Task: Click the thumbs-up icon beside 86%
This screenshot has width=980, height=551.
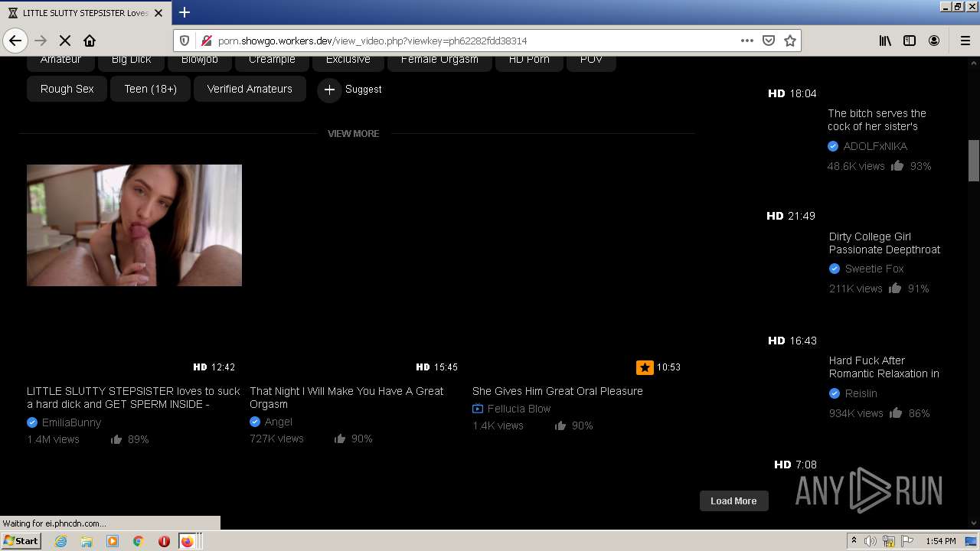Action: (x=897, y=413)
